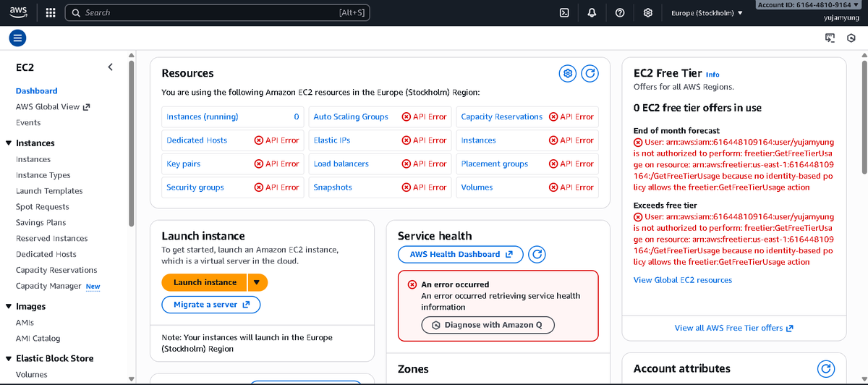Open the Capacity Reservations resource link in Resources
This screenshot has height=385, width=868.
click(501, 117)
